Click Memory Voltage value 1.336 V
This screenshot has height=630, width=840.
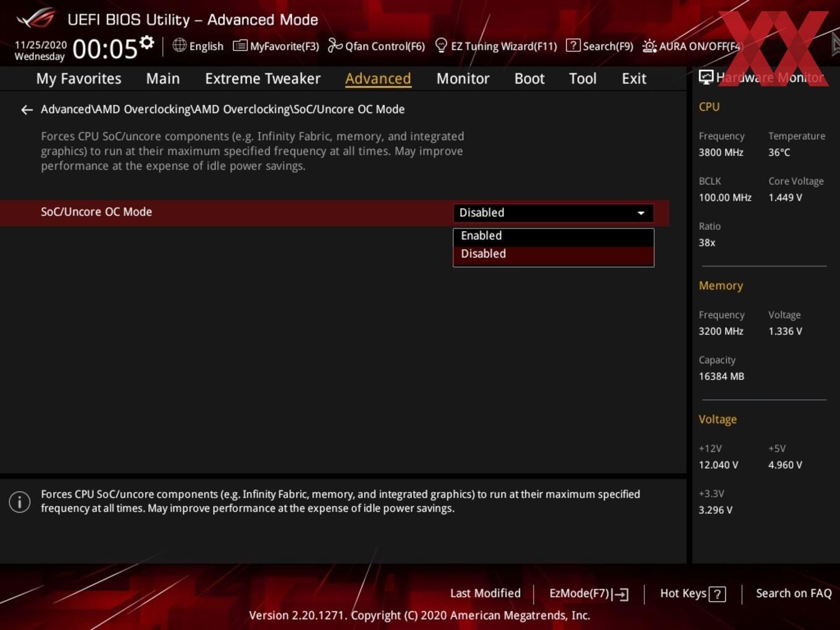click(x=785, y=331)
